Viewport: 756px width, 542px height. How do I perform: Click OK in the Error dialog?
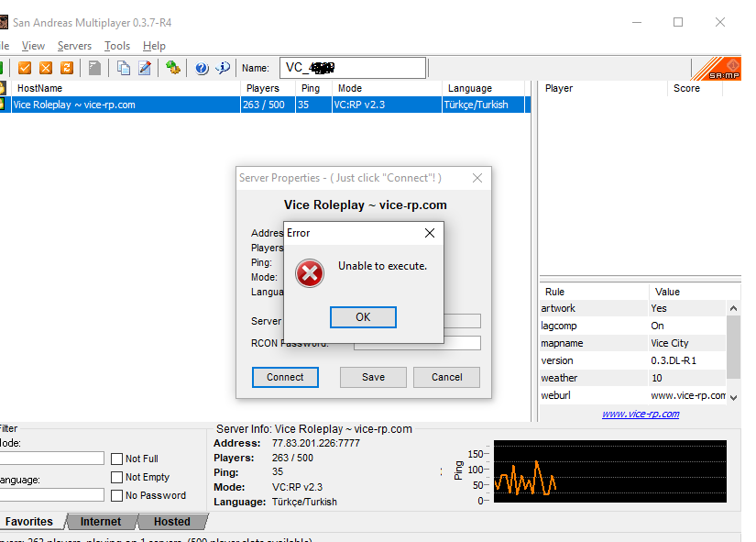coord(363,317)
